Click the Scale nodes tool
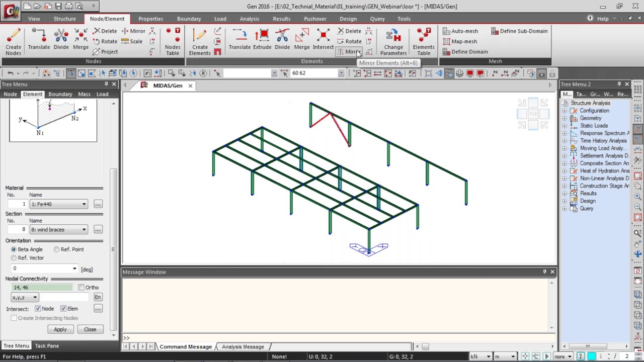Viewport: 644px width, 362px height. [132, 41]
